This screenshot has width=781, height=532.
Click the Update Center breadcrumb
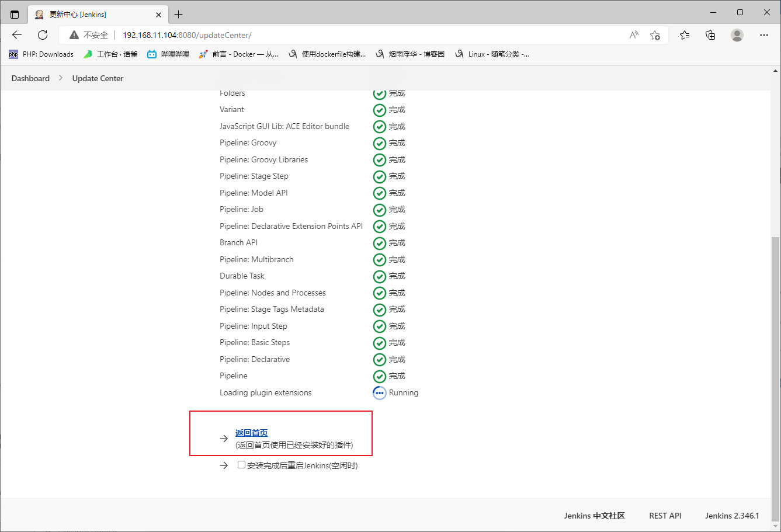[98, 78]
